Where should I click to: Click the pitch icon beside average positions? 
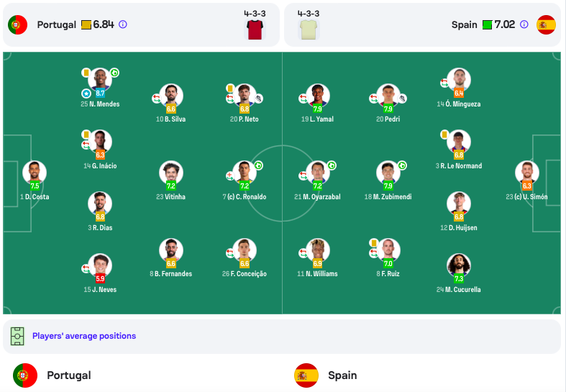point(17,336)
